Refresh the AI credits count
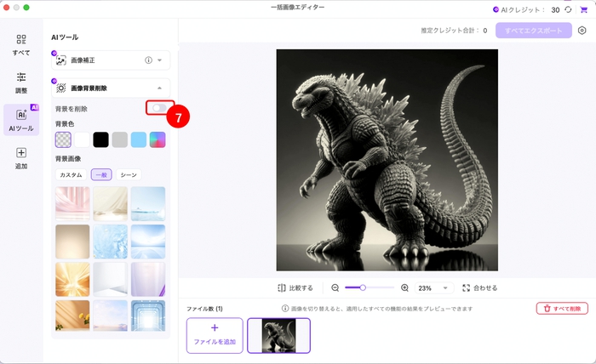 (568, 9)
